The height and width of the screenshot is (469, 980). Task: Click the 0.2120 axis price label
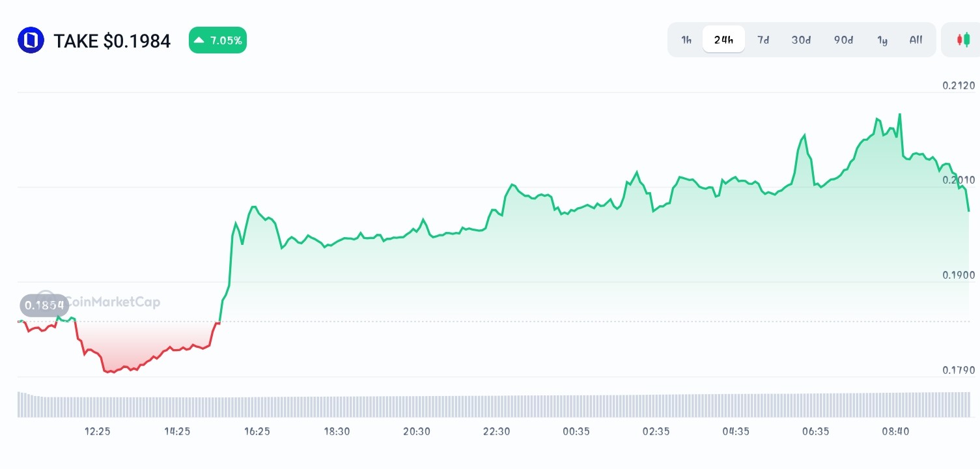[x=958, y=85]
